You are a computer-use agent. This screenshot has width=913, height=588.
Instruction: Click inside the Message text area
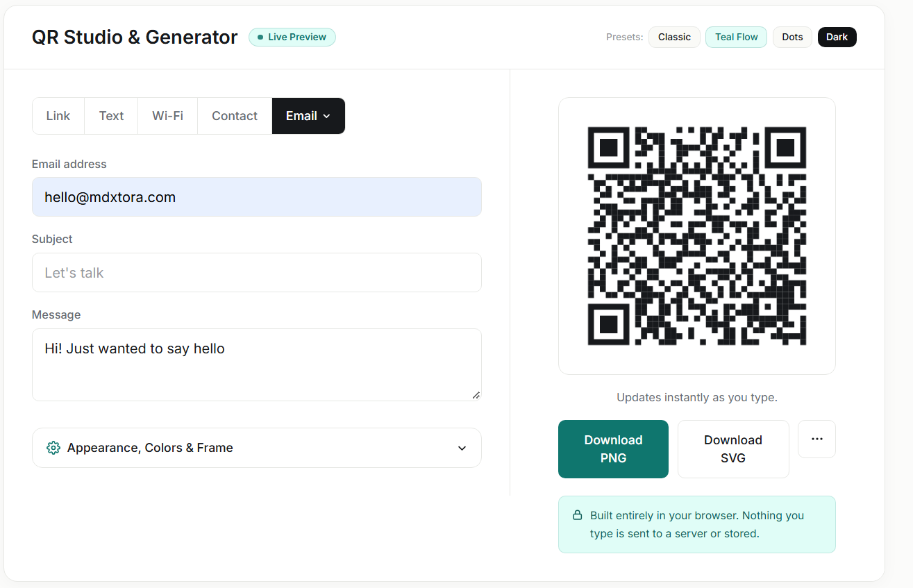[257, 364]
